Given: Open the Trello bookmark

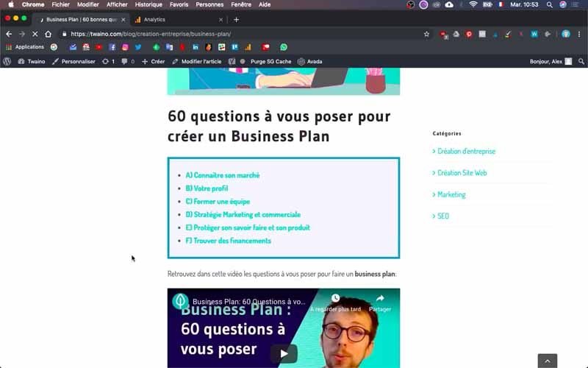Looking at the screenshot, I should (234, 47).
